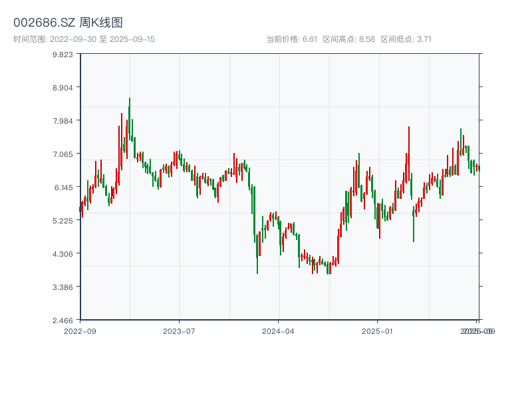
Task: Click the chart title 002686.SZ 周K线图
Action: coord(68,23)
